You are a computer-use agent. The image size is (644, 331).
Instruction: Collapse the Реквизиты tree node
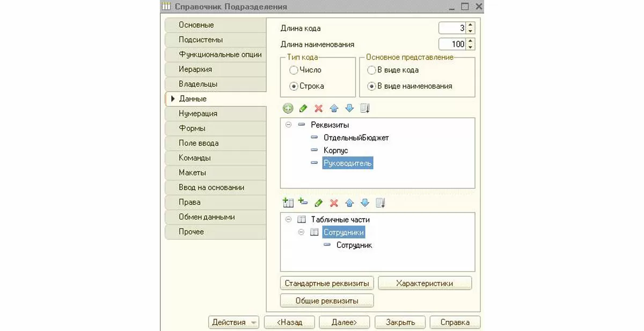(x=288, y=125)
